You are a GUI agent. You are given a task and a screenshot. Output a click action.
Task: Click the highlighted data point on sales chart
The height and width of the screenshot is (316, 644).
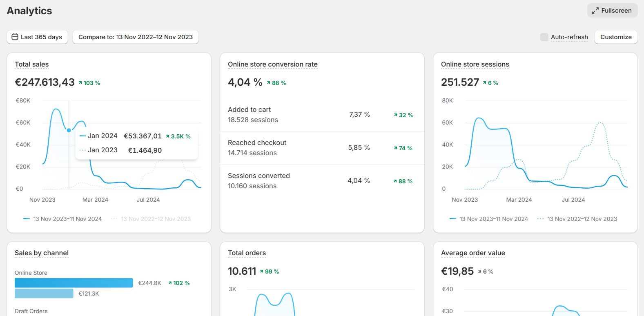[x=69, y=130]
